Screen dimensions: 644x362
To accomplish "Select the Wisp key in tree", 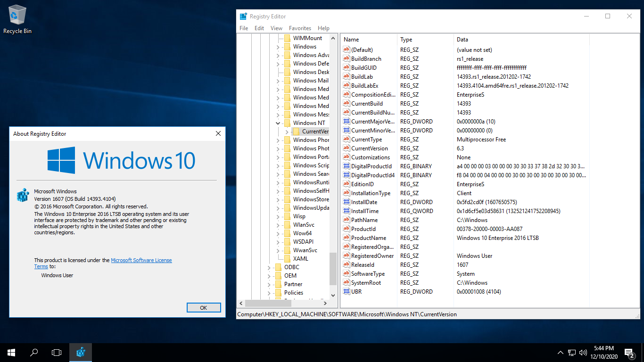I will pyautogui.click(x=299, y=216).
